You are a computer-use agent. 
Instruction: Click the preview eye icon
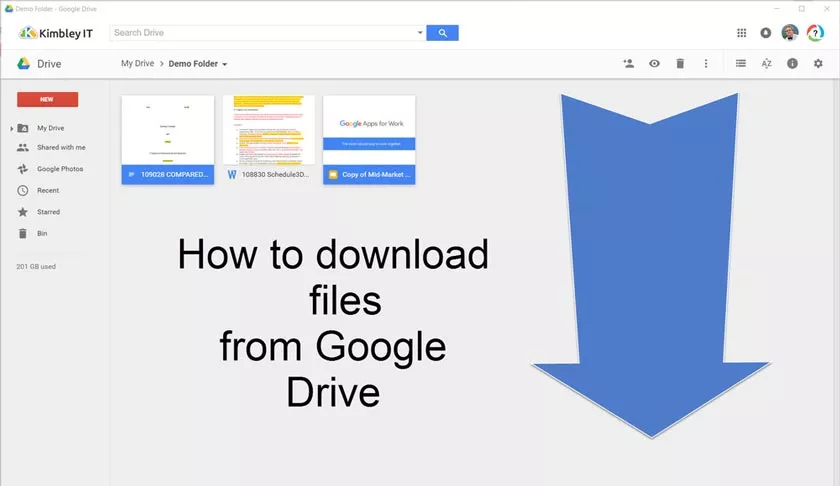pyautogui.click(x=654, y=63)
